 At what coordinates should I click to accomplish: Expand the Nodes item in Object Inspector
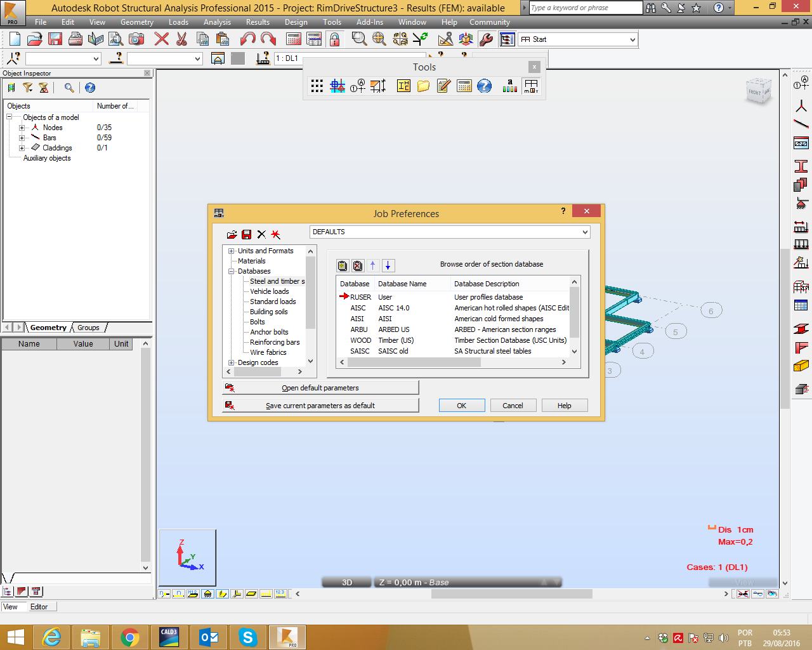pos(22,128)
